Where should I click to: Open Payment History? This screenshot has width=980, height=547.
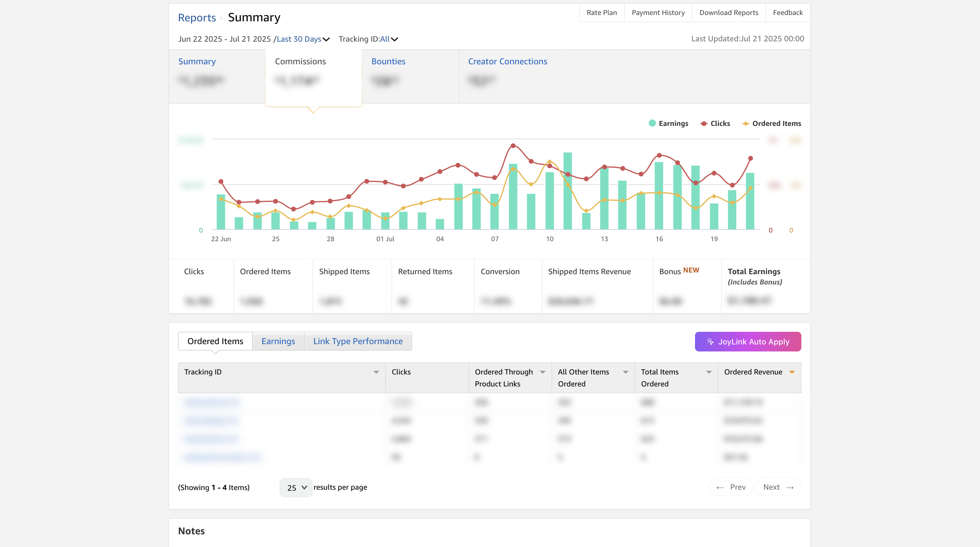(x=658, y=13)
